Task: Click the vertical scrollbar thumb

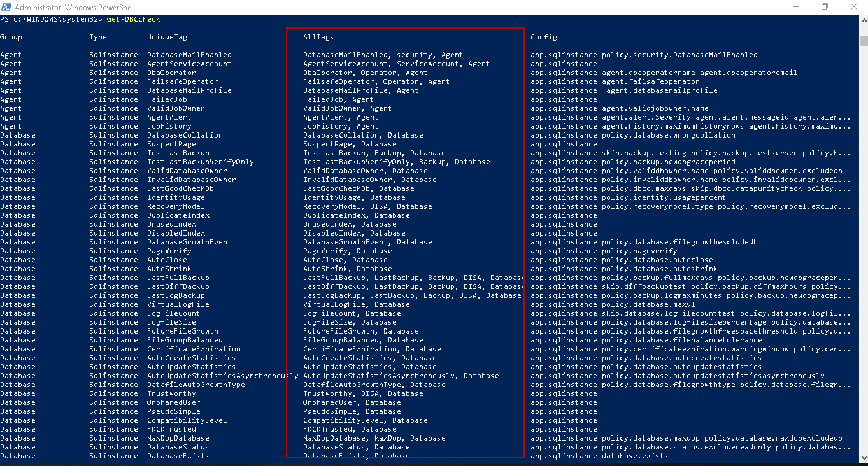Action: click(863, 41)
